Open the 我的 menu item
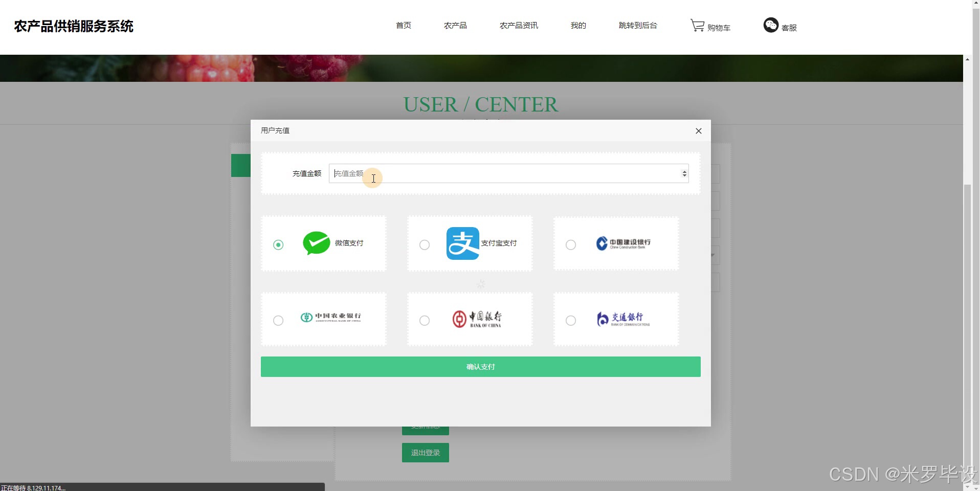The width and height of the screenshot is (980, 491). pos(578,25)
